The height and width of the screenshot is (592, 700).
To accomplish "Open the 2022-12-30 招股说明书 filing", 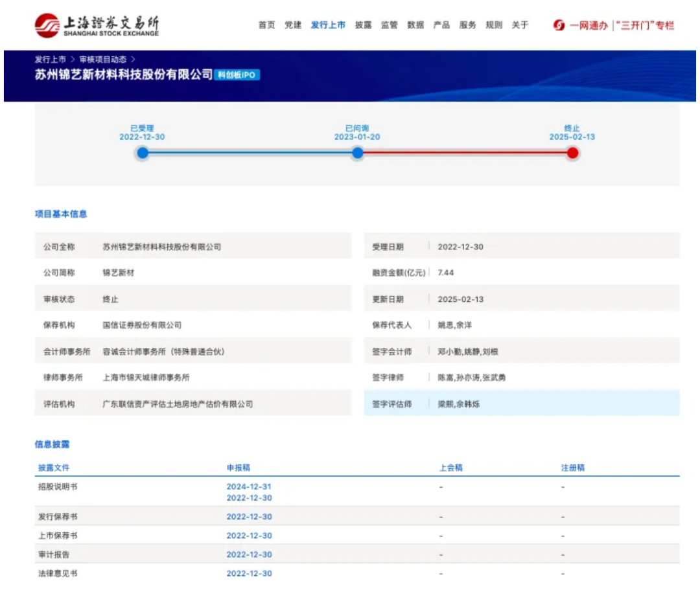I will [249, 498].
